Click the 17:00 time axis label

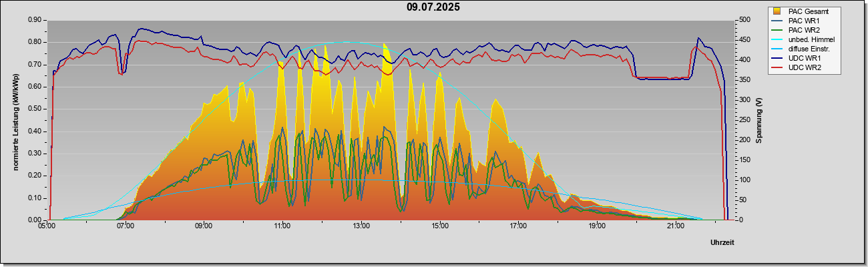tap(518, 226)
